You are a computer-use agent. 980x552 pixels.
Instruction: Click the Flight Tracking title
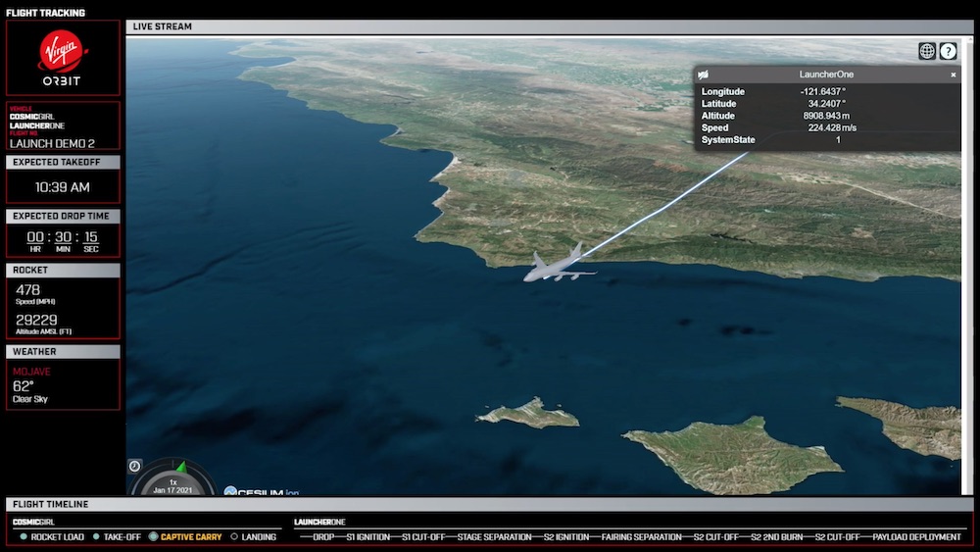pos(45,13)
